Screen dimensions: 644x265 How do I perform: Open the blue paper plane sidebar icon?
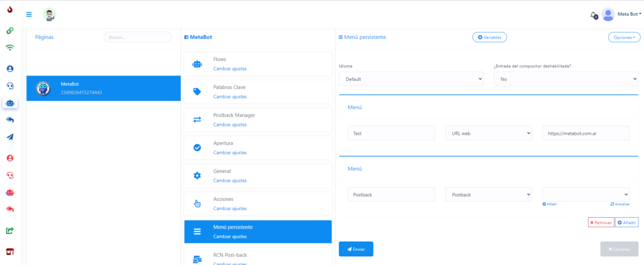10,137
